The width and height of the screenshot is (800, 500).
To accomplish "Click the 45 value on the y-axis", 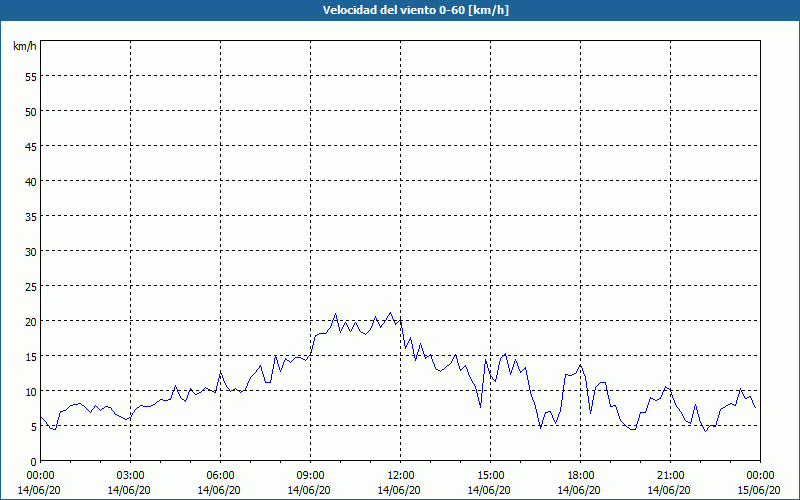I will pos(31,147).
